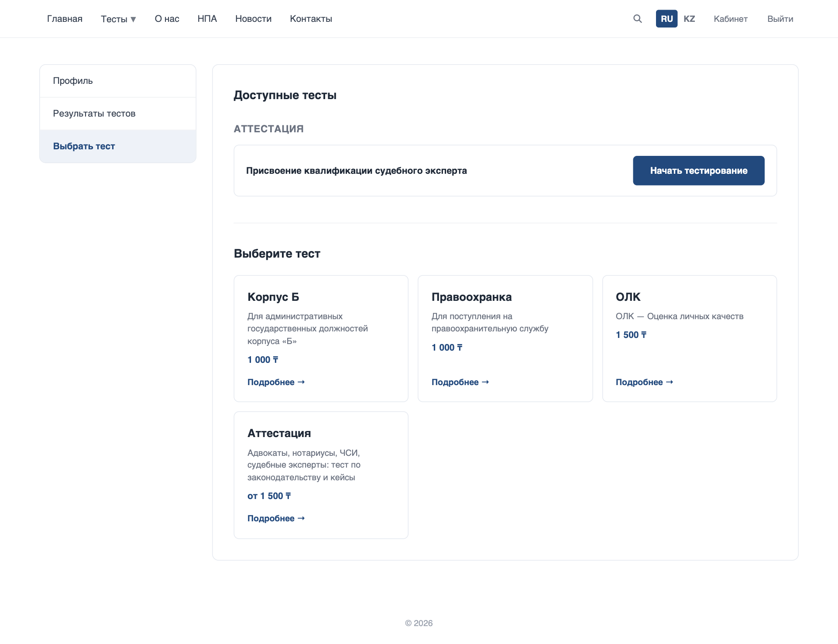Click the Доступные тесты heading
Image resolution: width=838 pixels, height=644 pixels.
click(285, 95)
